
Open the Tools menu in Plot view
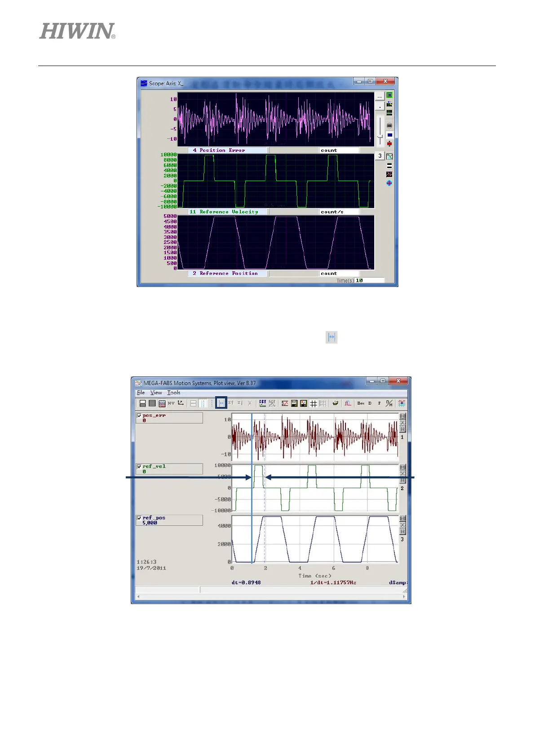174,393
